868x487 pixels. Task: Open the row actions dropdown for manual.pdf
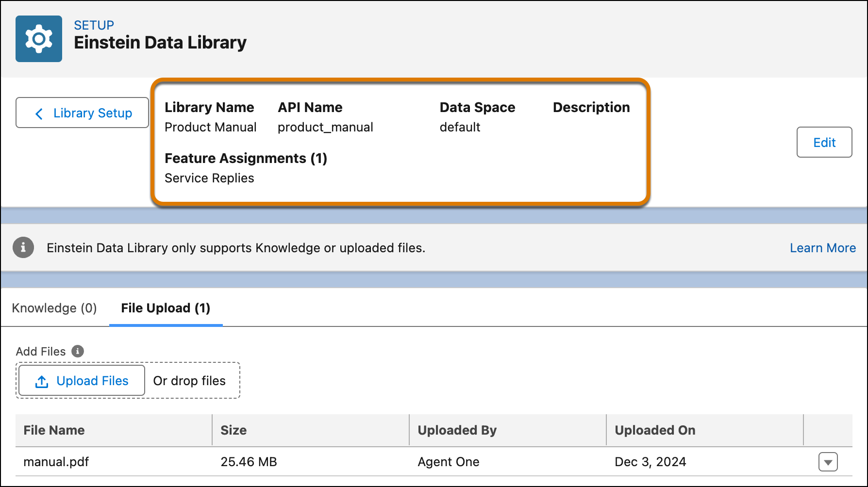coord(828,462)
